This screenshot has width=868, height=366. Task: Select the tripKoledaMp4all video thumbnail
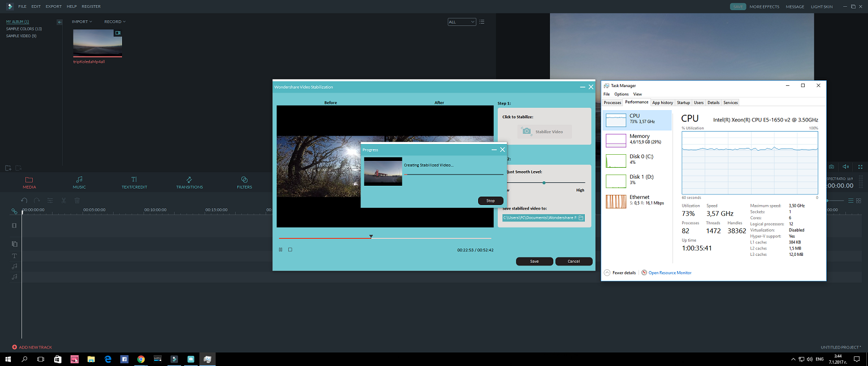(97, 42)
